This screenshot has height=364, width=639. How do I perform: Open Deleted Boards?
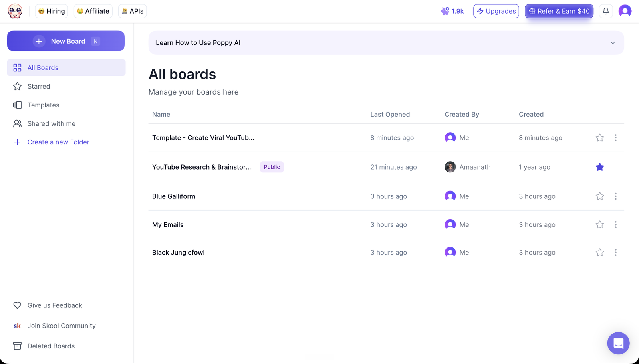44,346
